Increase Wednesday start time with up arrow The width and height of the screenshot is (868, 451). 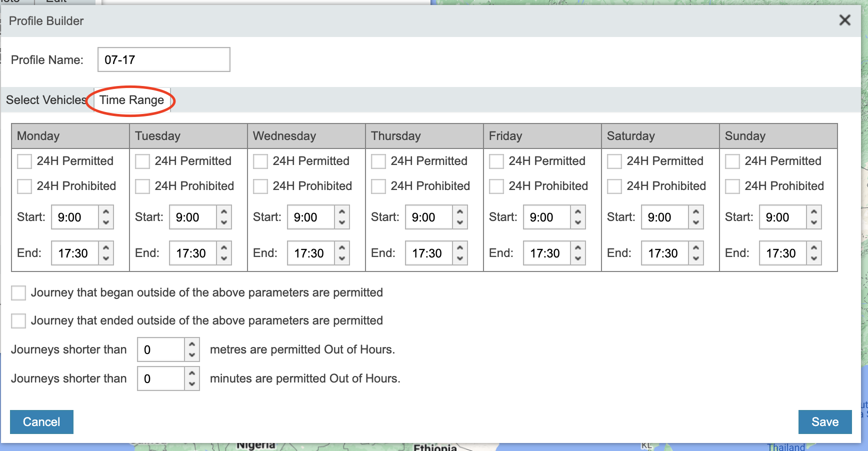[x=342, y=212]
